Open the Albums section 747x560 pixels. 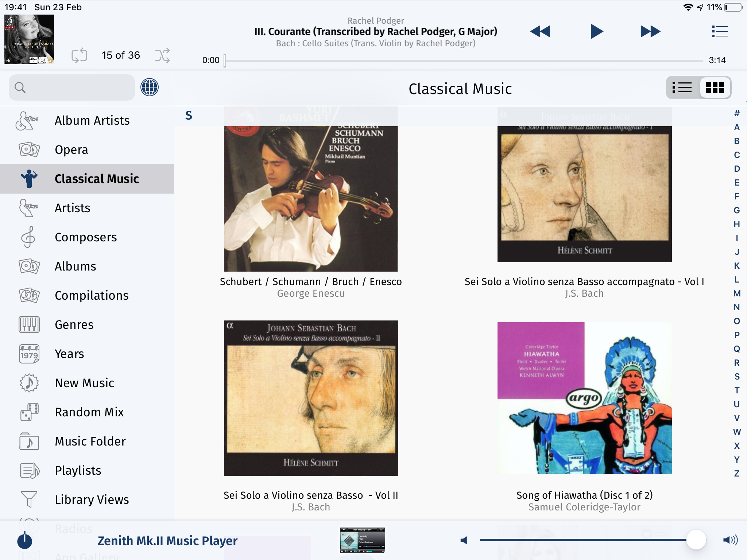click(x=87, y=266)
